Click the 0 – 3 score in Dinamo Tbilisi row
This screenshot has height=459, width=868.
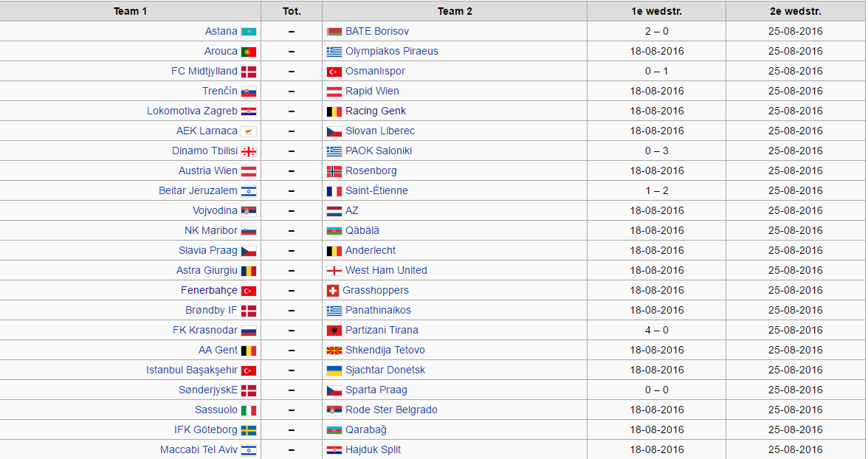click(657, 151)
